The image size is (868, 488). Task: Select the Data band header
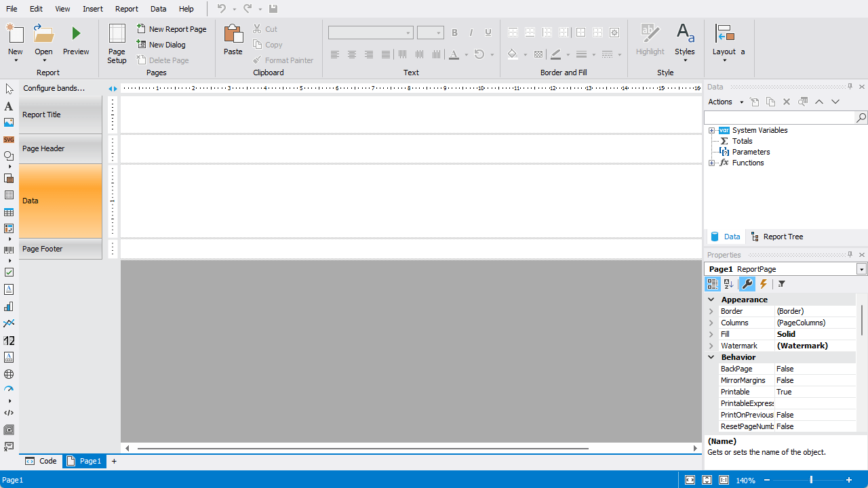click(x=60, y=201)
